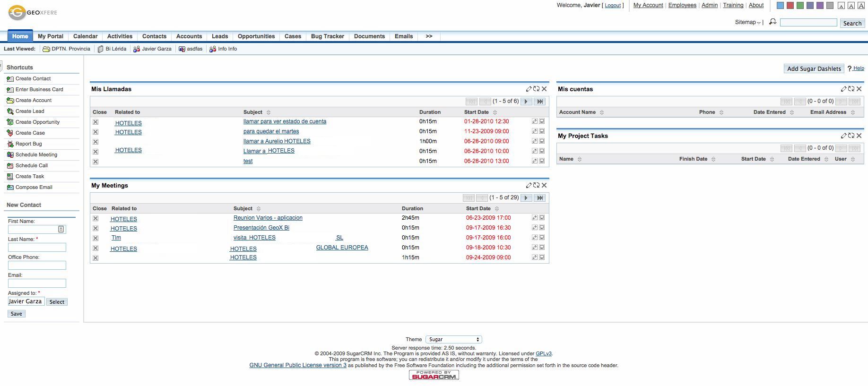Click the Logout link

coord(613,5)
